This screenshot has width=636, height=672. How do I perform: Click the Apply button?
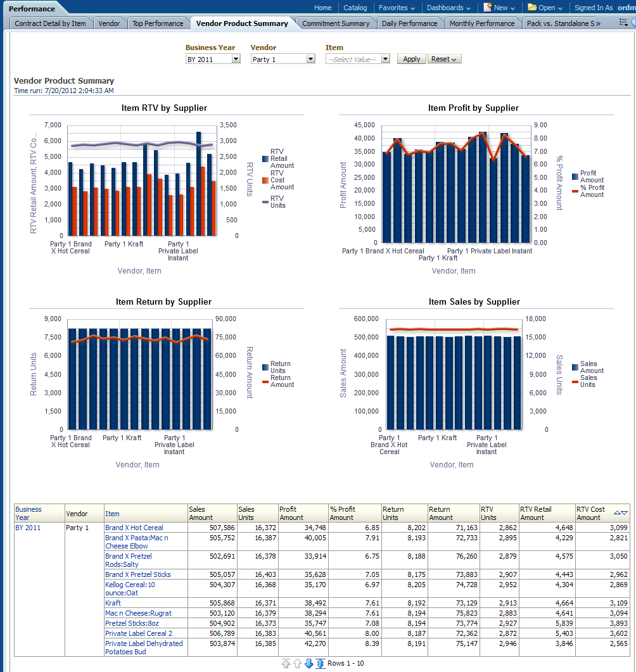pos(412,59)
